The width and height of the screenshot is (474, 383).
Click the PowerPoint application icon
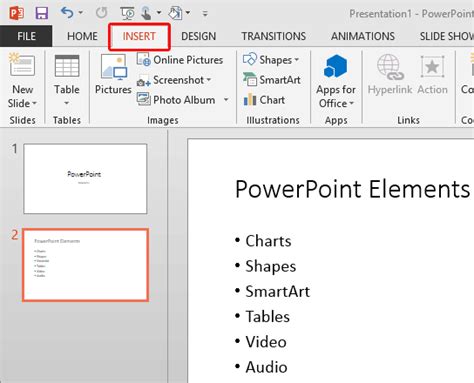tap(16, 13)
